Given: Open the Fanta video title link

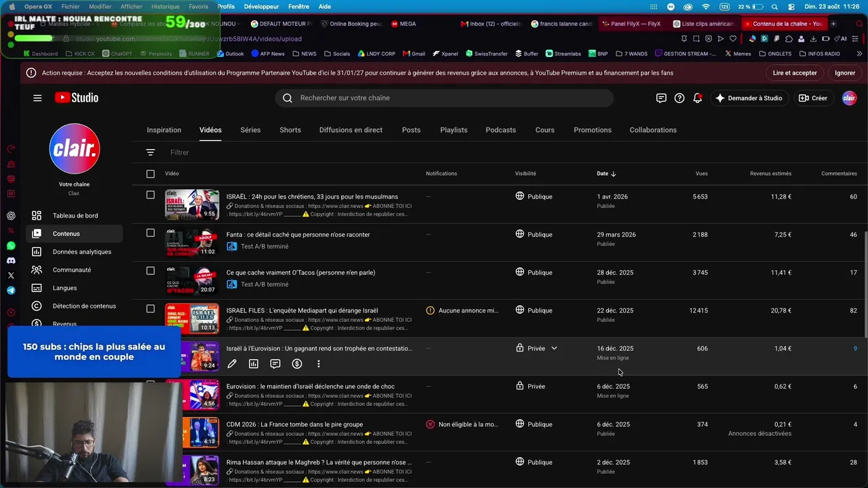Looking at the screenshot, I should pyautogui.click(x=298, y=235).
